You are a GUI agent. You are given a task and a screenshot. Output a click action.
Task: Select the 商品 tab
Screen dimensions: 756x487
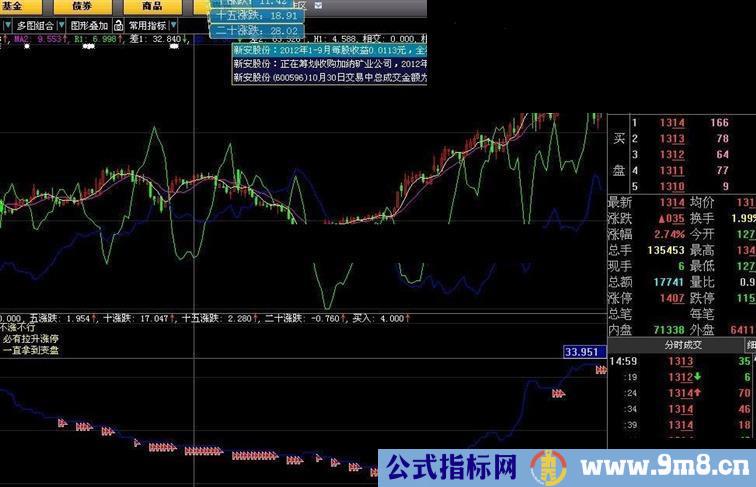point(152,6)
